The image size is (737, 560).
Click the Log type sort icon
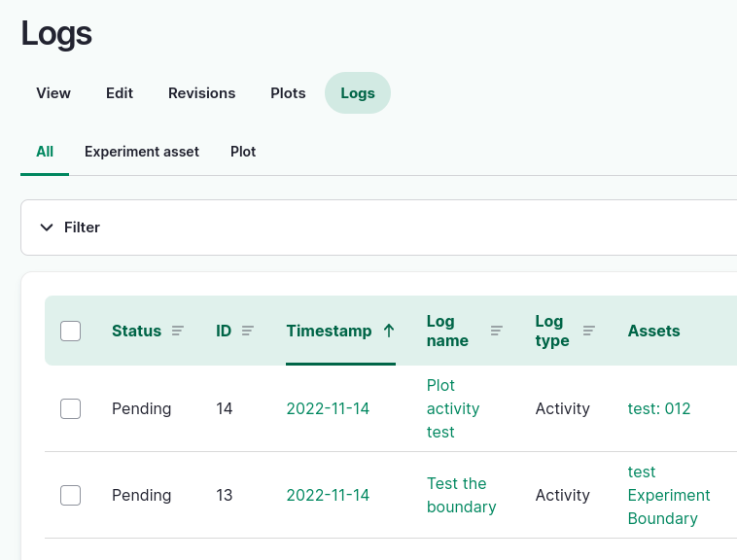click(588, 331)
